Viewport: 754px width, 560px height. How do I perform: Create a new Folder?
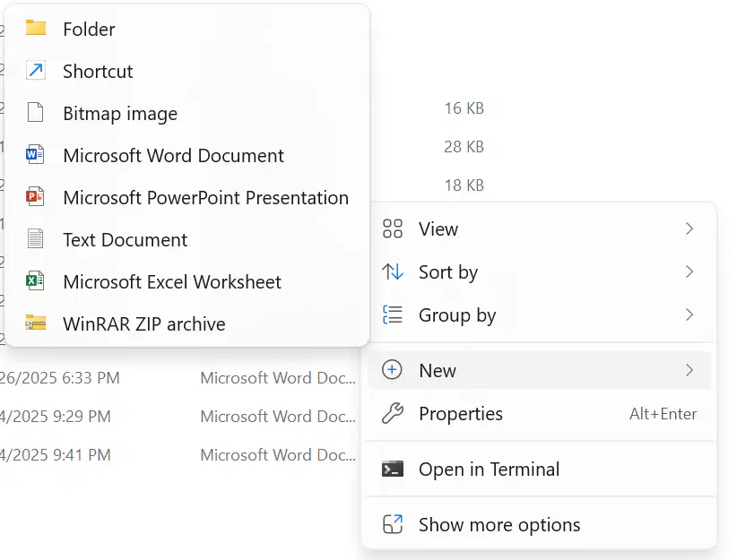coord(187,29)
